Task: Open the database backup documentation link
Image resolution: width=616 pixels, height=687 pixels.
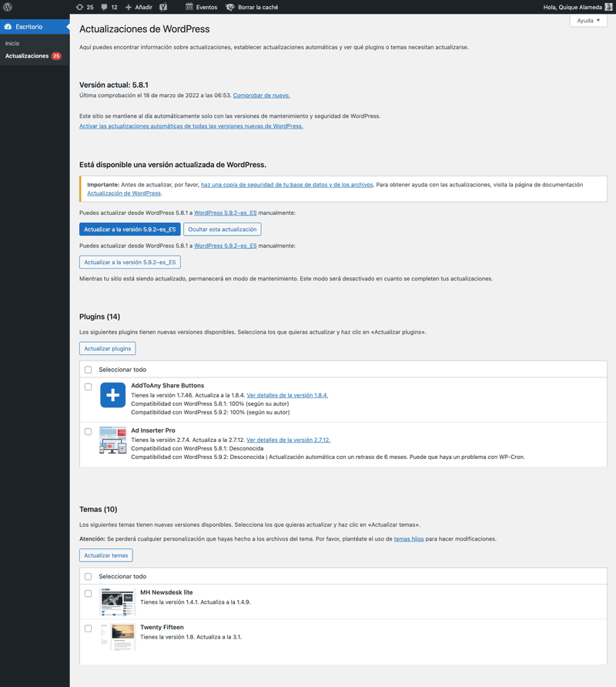Action: [287, 185]
